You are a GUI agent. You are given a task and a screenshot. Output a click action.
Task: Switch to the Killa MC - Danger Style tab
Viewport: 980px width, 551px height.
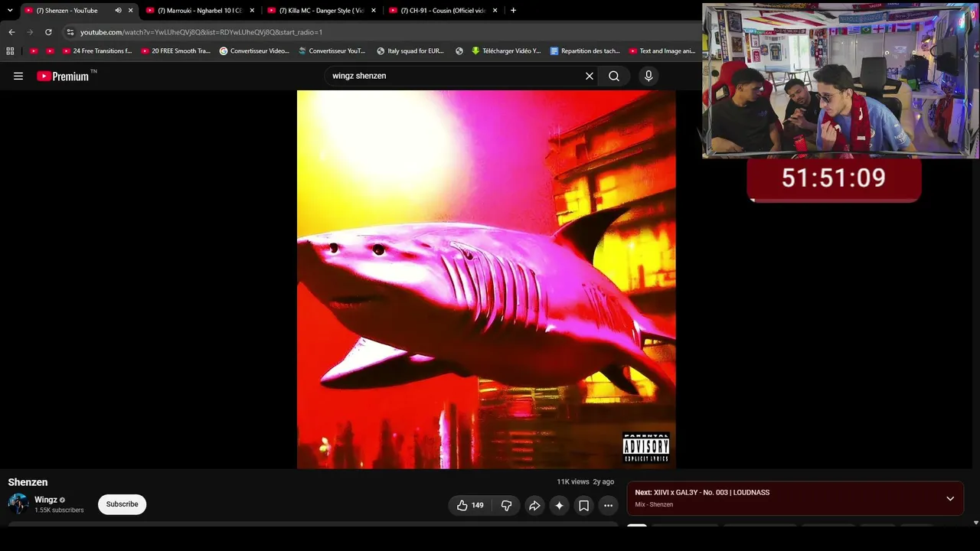point(322,11)
